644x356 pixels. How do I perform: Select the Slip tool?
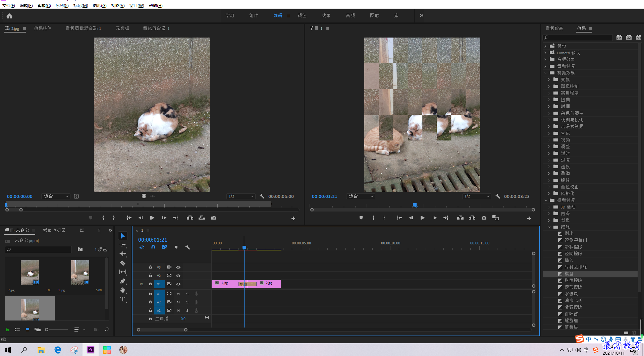(123, 272)
